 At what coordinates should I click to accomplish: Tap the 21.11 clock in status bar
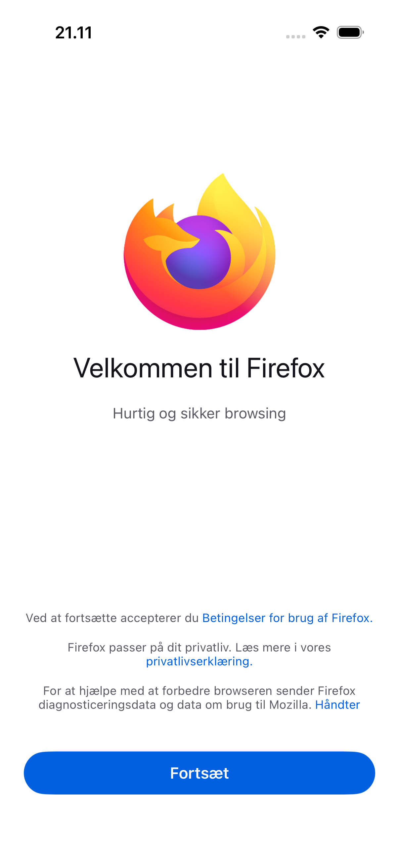(74, 33)
